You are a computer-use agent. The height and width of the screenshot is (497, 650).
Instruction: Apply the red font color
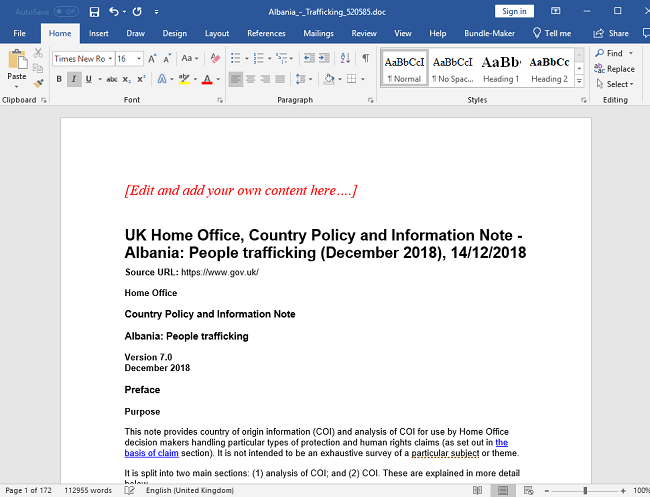(207, 79)
